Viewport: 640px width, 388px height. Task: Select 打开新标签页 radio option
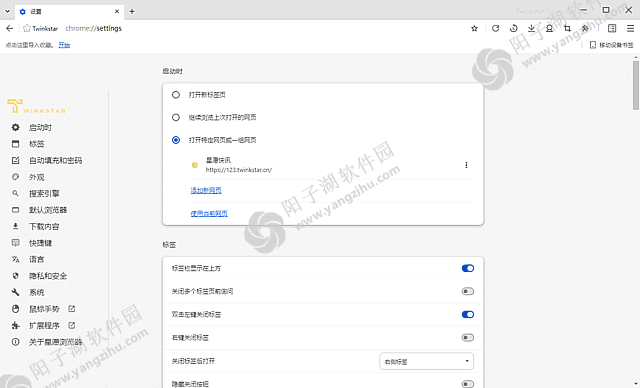[176, 95]
